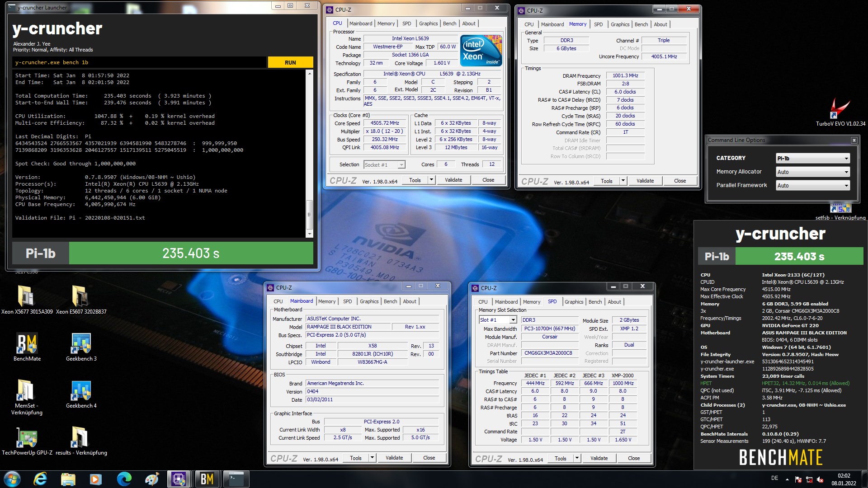Click DRAM Frequency 1001.3 MHz value
Screen dimensions: 868x488
click(625, 75)
